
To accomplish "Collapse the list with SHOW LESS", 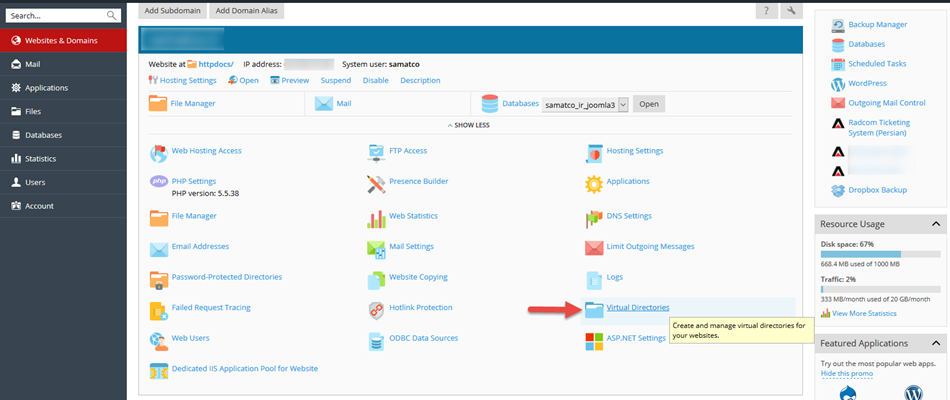I will (470, 125).
